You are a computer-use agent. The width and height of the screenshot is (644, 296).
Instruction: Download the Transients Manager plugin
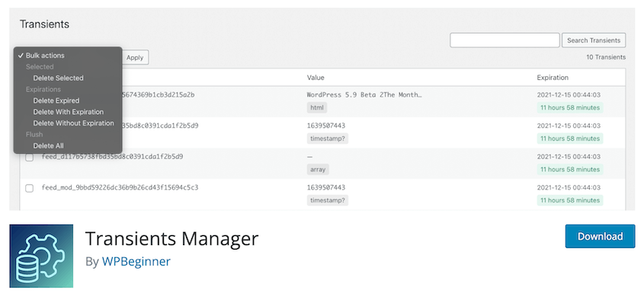(x=600, y=236)
